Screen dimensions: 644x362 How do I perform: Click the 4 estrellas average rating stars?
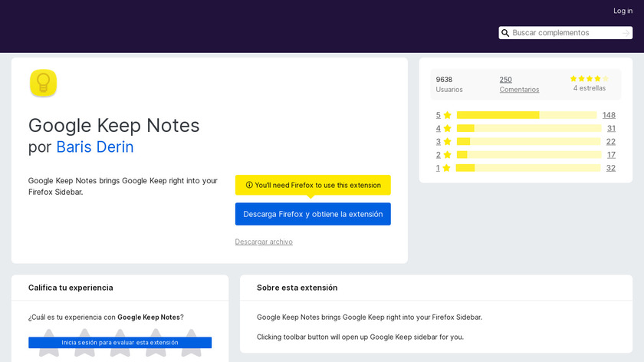click(x=589, y=79)
